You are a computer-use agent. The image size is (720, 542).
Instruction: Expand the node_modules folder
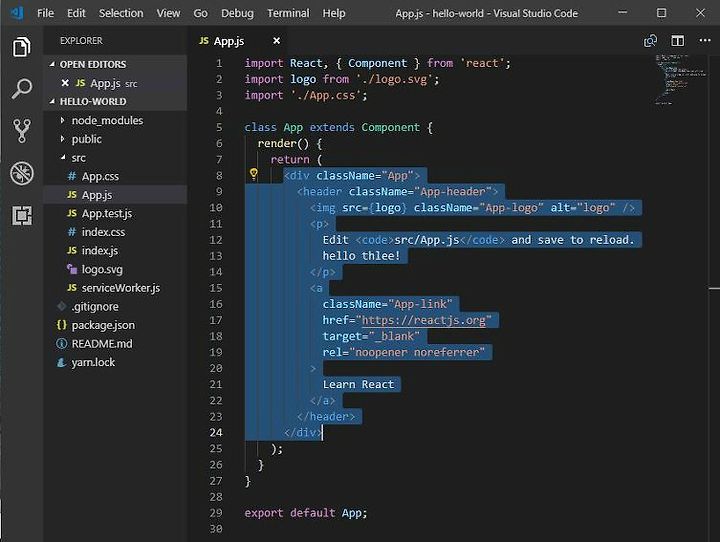pos(62,120)
